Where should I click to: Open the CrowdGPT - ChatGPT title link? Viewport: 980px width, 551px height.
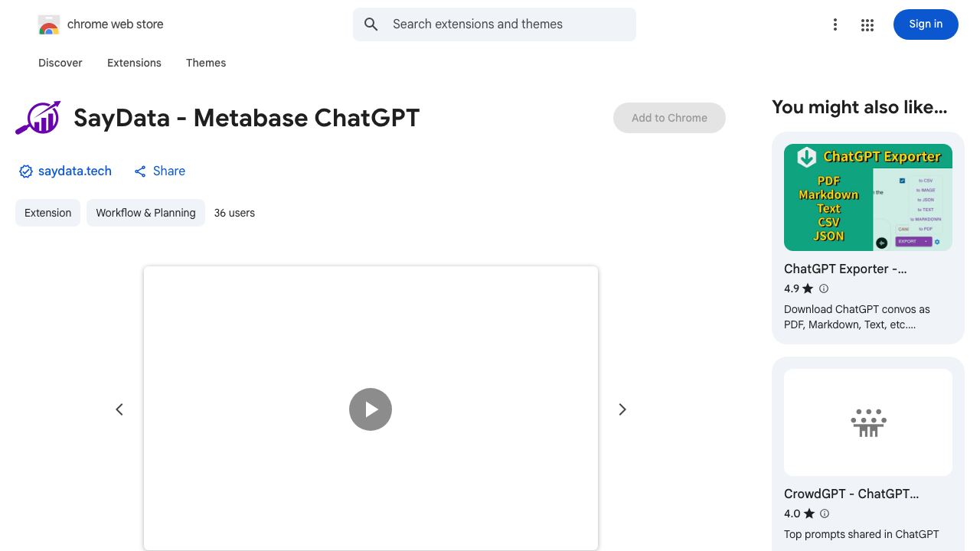(851, 494)
